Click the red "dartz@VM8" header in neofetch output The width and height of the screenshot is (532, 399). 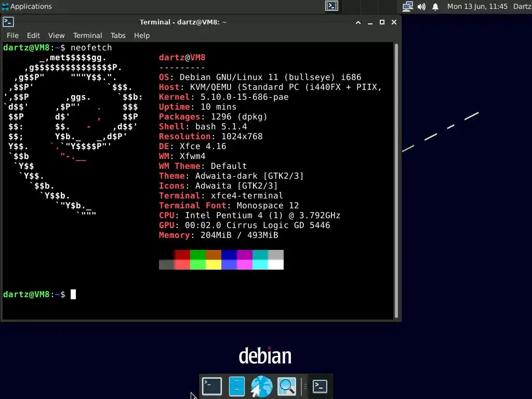coord(182,58)
